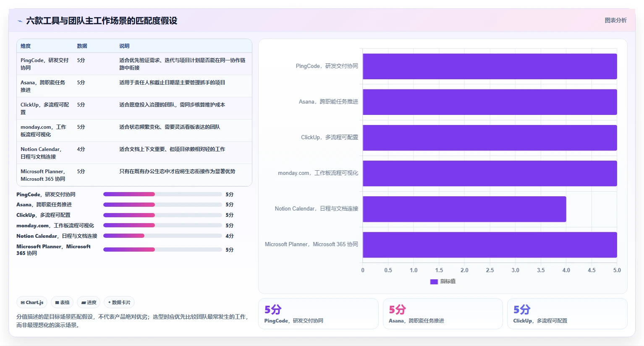This screenshot has width=644, height=346.
Task: Click the Asana progress bar
Action: [162, 205]
